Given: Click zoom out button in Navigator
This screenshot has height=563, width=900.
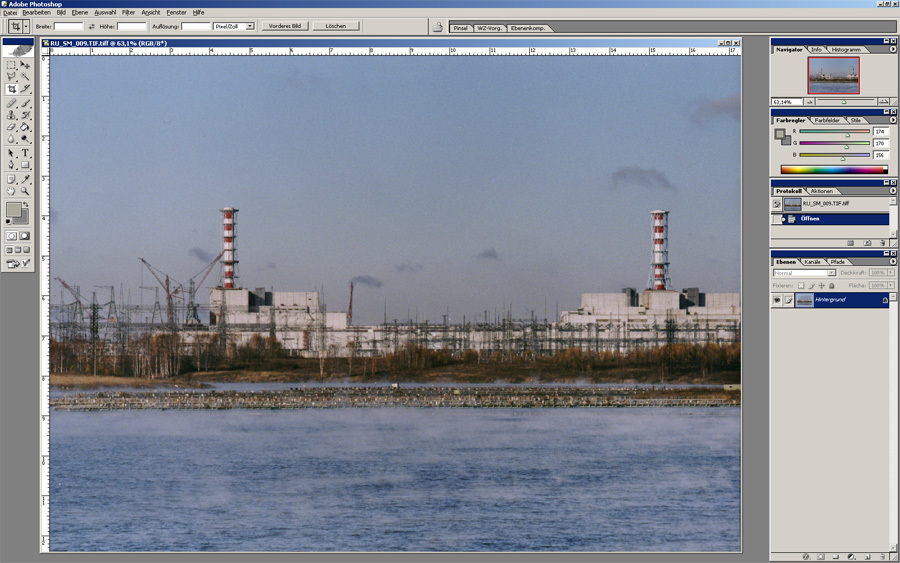Looking at the screenshot, I should pos(810,102).
